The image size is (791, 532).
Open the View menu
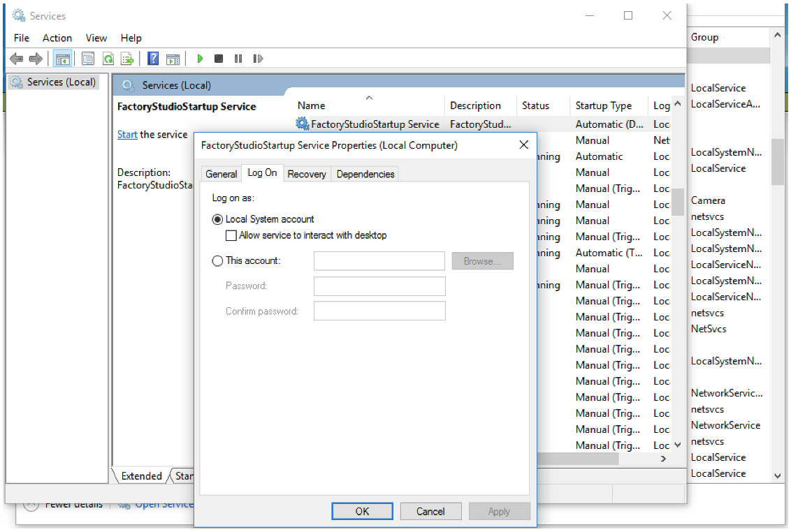pos(96,38)
